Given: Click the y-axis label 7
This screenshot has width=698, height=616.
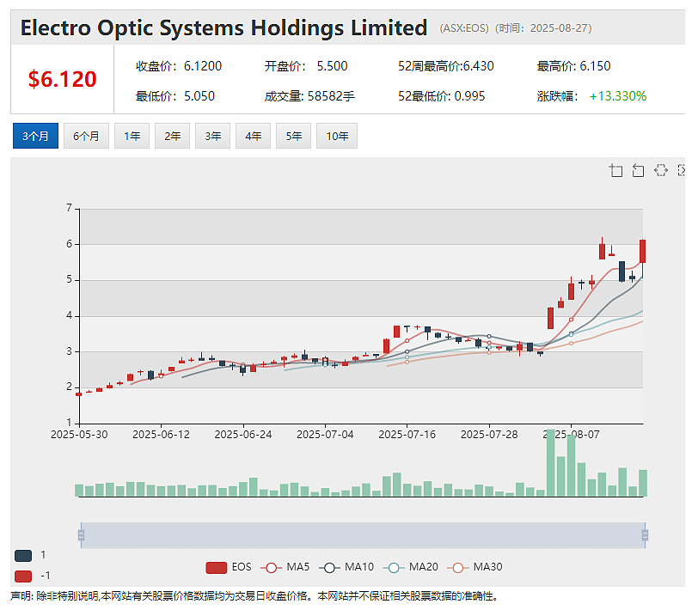Looking at the screenshot, I should (69, 208).
